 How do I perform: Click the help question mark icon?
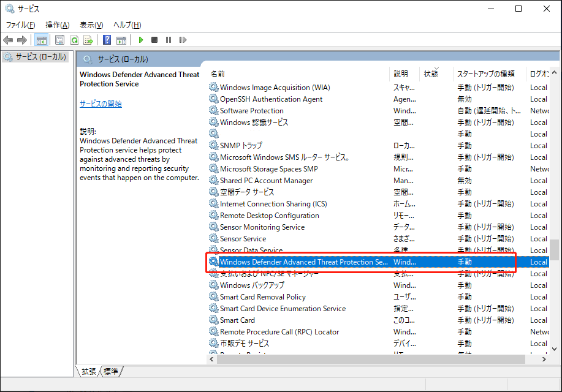pos(107,39)
